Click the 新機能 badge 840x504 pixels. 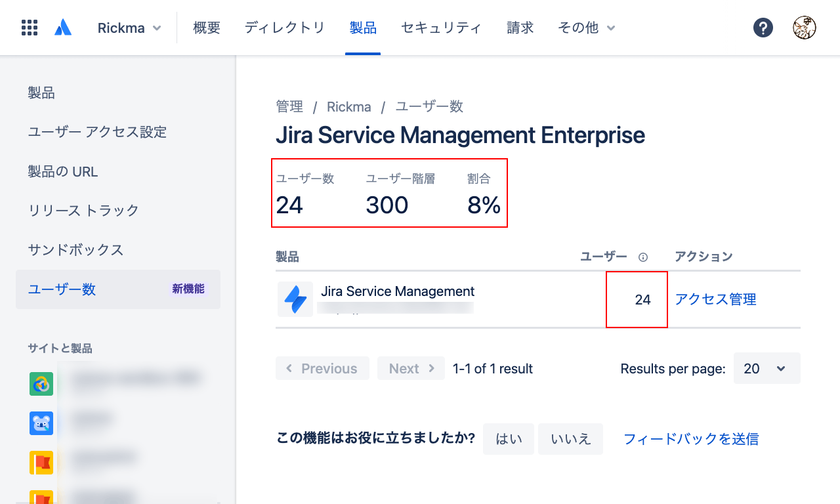click(x=188, y=289)
